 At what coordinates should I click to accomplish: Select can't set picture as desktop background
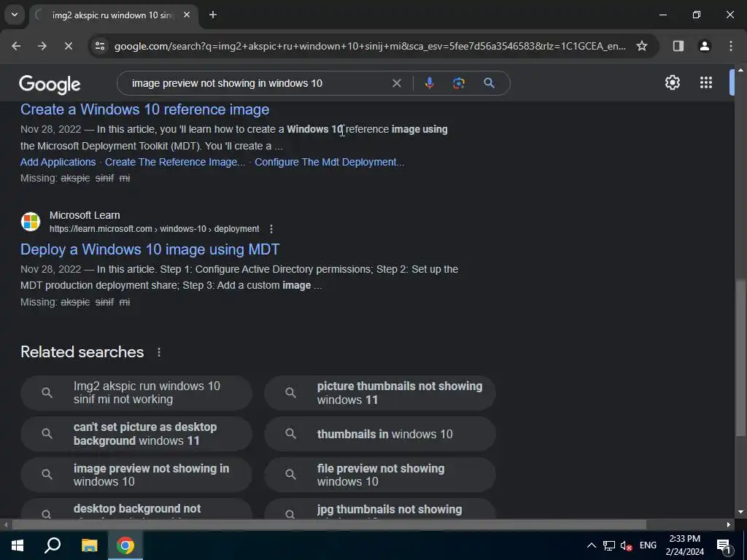click(x=136, y=434)
